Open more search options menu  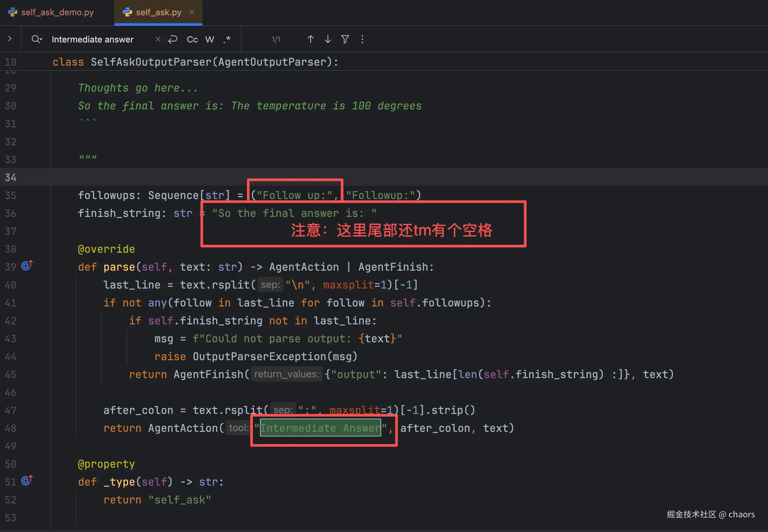pyautogui.click(x=362, y=39)
